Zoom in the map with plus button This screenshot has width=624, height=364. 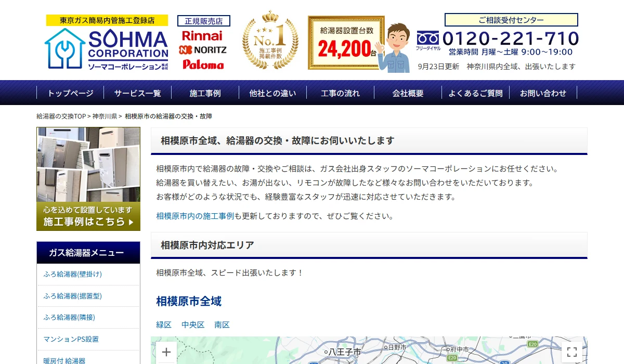tap(166, 352)
